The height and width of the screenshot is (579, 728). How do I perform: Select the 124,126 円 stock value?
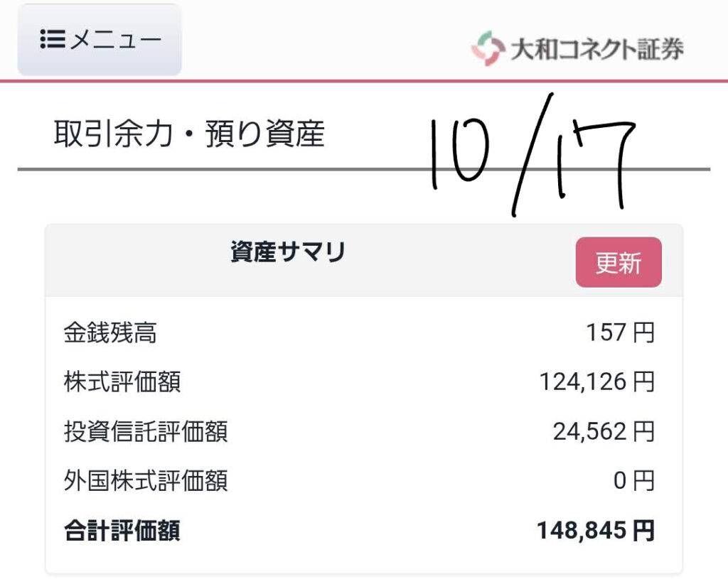(596, 382)
